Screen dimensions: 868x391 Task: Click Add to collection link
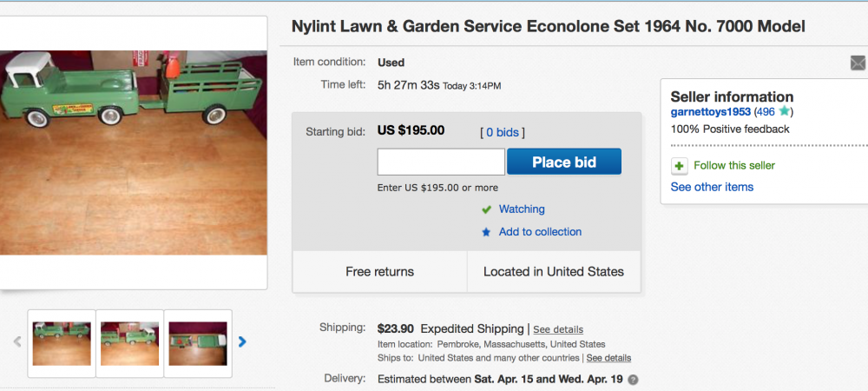pyautogui.click(x=540, y=232)
